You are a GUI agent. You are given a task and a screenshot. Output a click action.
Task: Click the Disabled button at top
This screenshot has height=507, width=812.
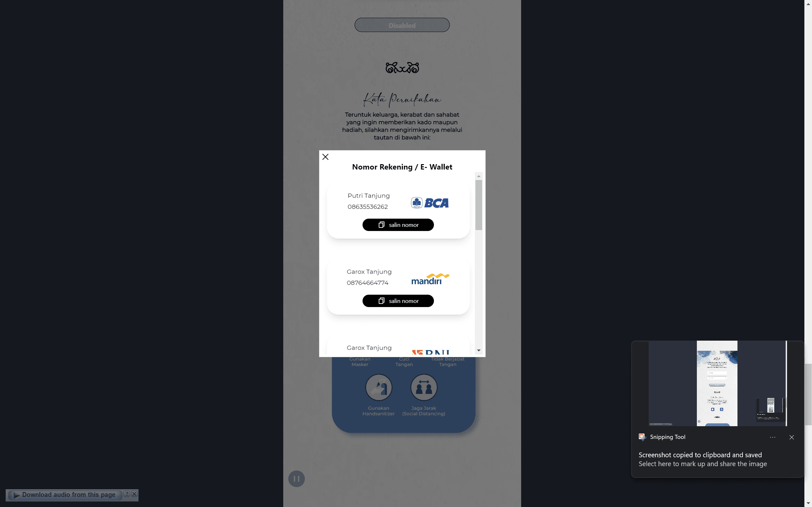(402, 24)
